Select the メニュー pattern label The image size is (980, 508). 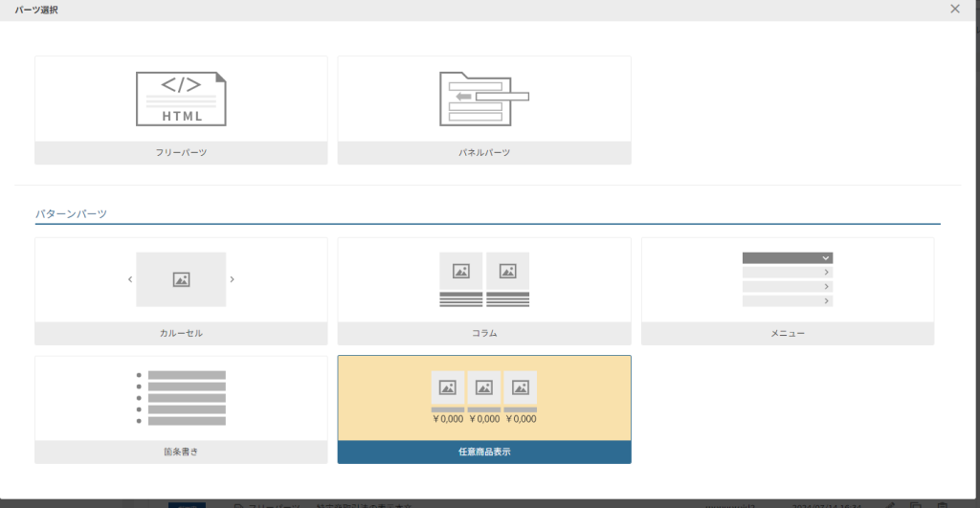click(x=787, y=334)
